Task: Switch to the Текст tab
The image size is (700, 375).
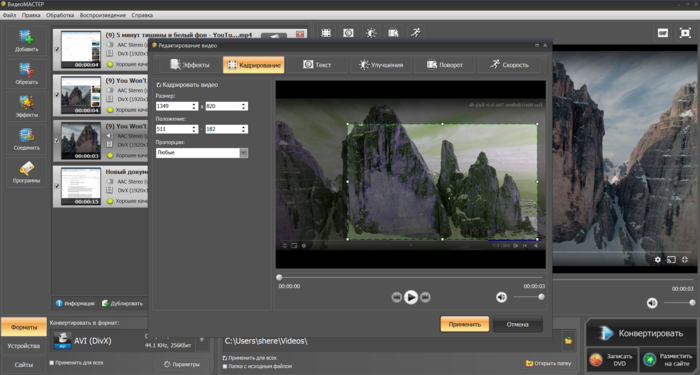Action: pos(317,65)
